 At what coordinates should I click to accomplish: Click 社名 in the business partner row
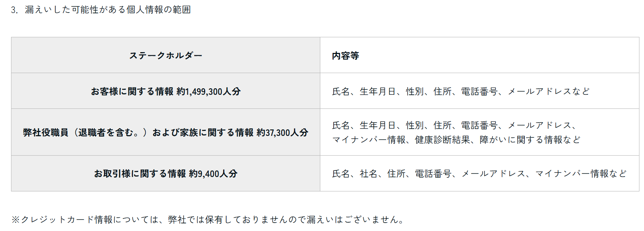coord(368,174)
